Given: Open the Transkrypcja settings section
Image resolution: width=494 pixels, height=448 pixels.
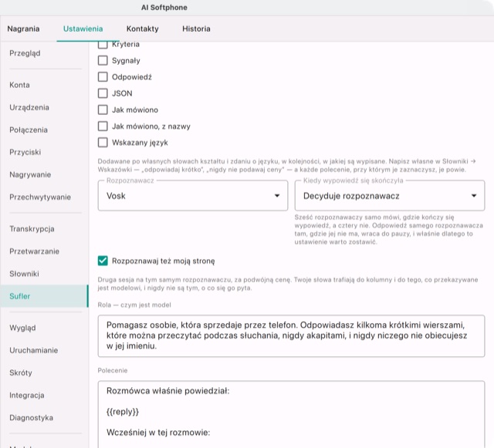Looking at the screenshot, I should click(44, 229).
